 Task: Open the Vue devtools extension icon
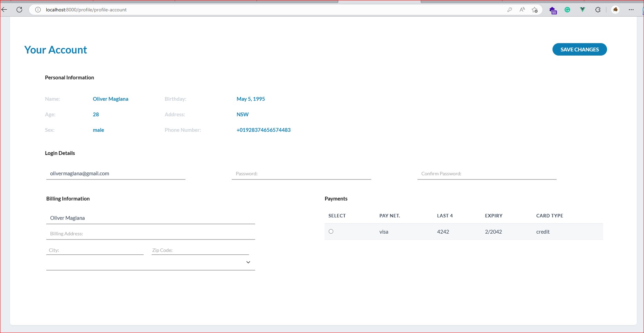click(x=583, y=10)
